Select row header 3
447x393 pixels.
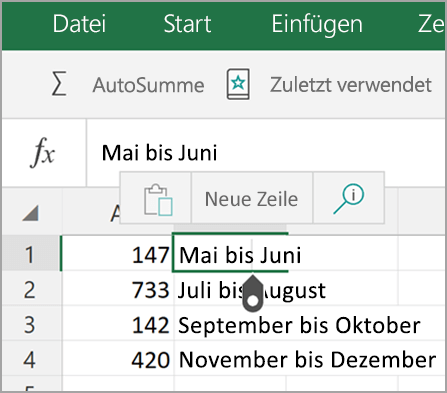coord(31,324)
